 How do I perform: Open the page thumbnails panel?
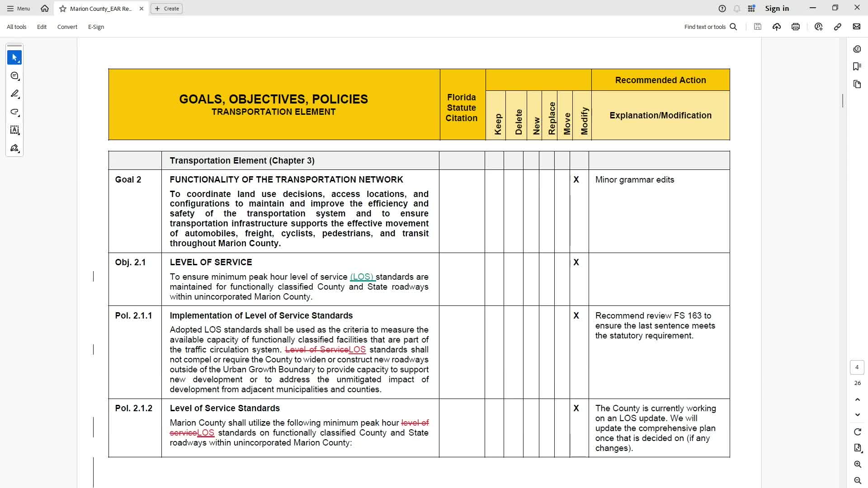pyautogui.click(x=857, y=84)
